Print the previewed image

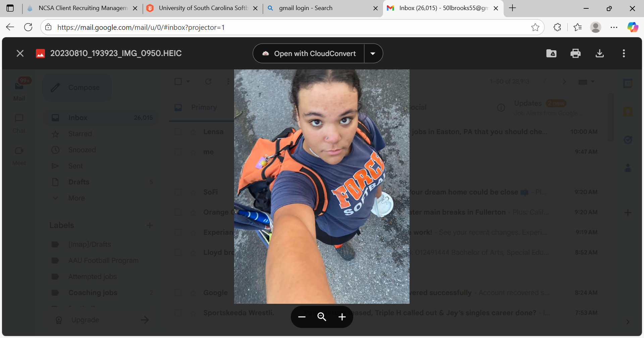pyautogui.click(x=576, y=53)
